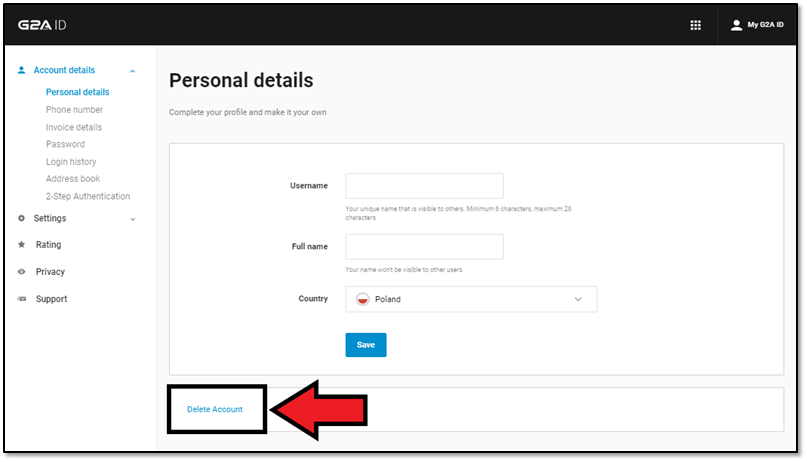
Task: Click the My G2A ID profile icon
Action: pos(737,25)
